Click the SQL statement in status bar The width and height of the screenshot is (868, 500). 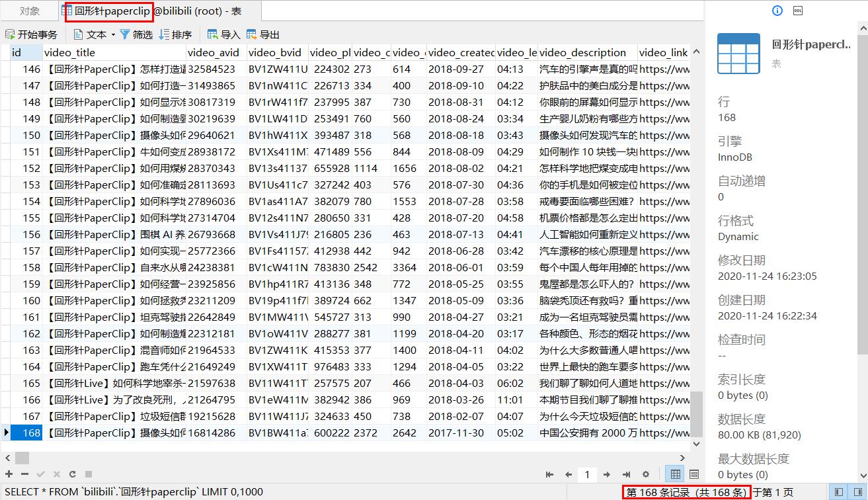[x=134, y=492]
